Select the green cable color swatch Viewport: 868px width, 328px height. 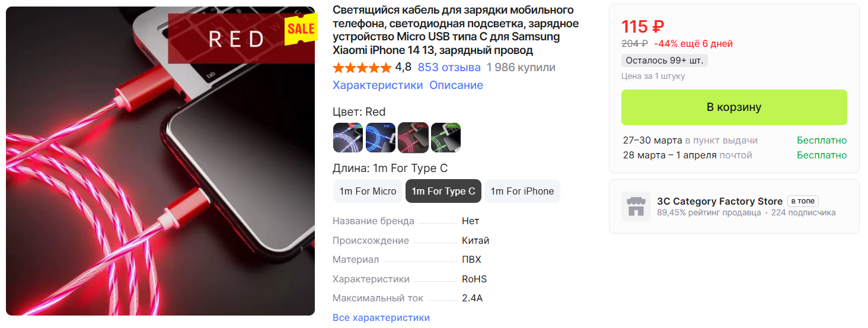click(446, 138)
